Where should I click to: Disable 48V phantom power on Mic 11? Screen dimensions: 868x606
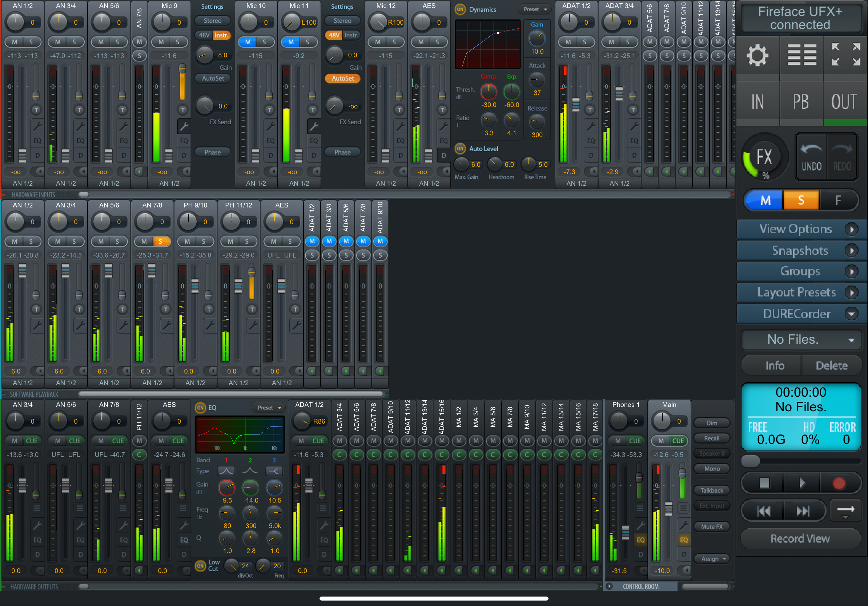click(x=333, y=35)
